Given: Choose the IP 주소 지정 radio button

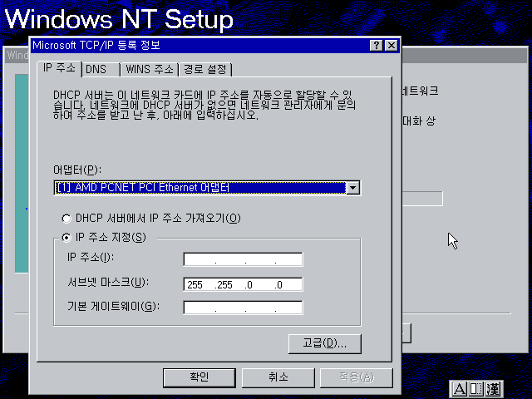Looking at the screenshot, I should point(104,237).
